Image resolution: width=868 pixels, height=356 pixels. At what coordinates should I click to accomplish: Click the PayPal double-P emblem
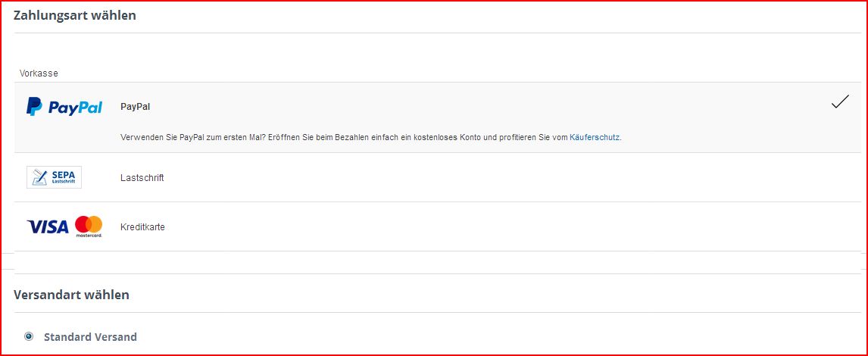(34, 107)
